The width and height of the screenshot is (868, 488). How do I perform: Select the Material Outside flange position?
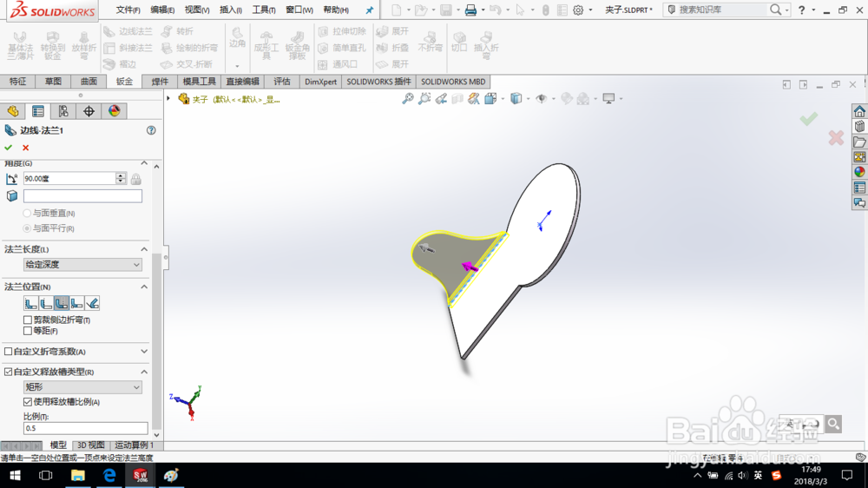click(46, 303)
